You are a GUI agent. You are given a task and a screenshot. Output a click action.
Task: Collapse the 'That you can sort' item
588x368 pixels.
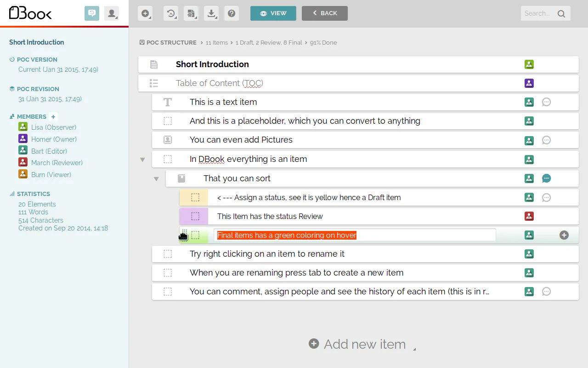click(156, 179)
